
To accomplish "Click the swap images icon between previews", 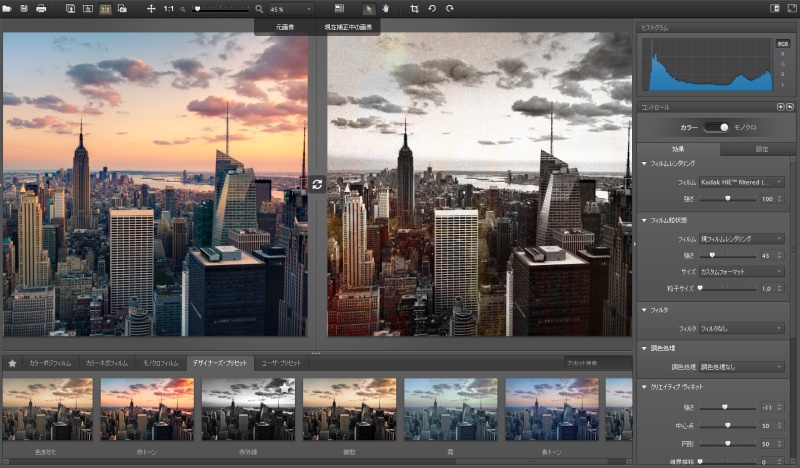I will tap(317, 185).
